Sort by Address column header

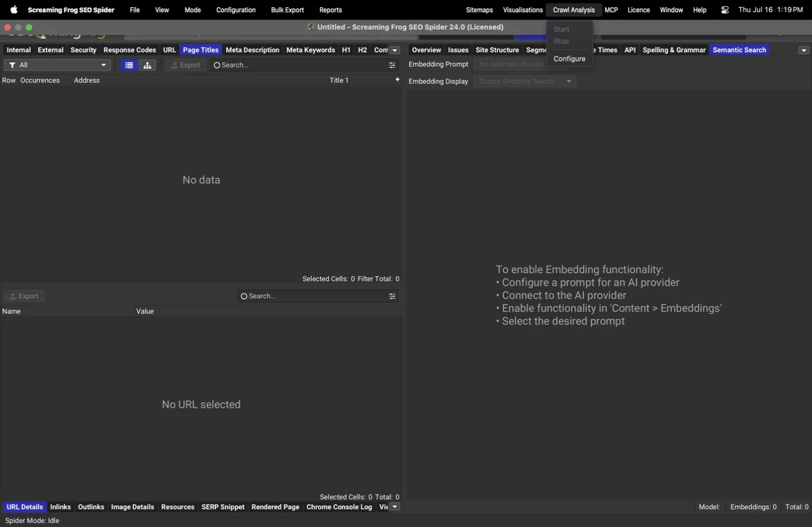tap(86, 80)
